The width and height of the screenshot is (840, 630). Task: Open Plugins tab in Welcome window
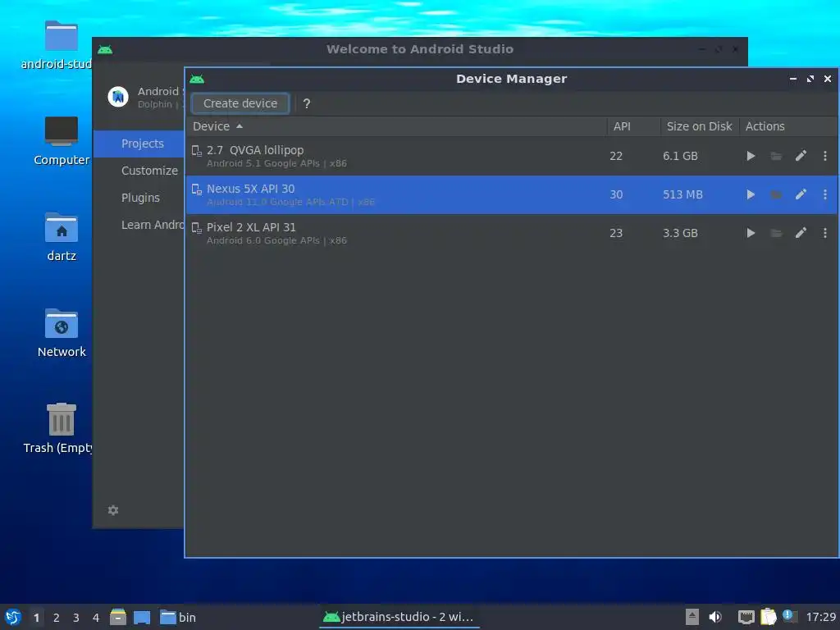[x=139, y=198]
